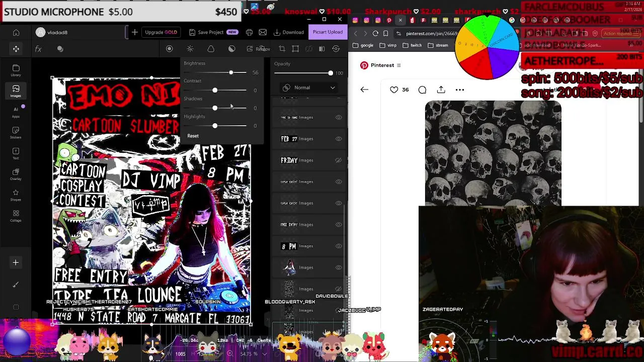Image resolution: width=644 pixels, height=362 pixels.
Task: Click the Picsart Upload button
Action: pos(328,32)
